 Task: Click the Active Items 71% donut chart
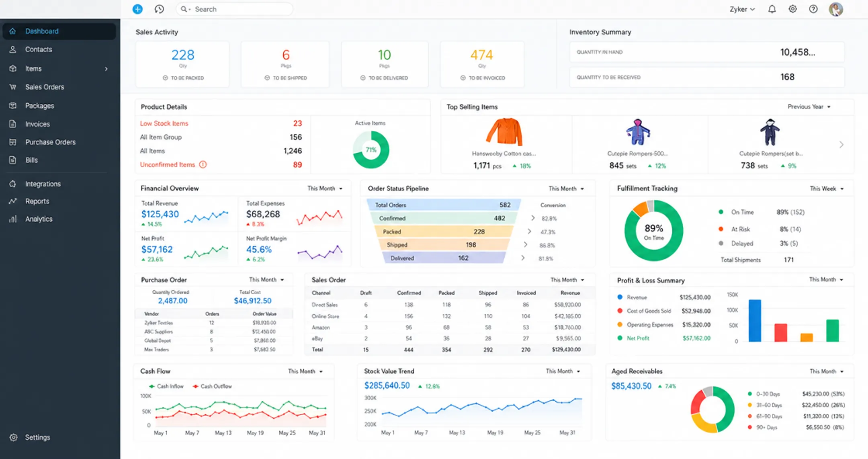(371, 150)
